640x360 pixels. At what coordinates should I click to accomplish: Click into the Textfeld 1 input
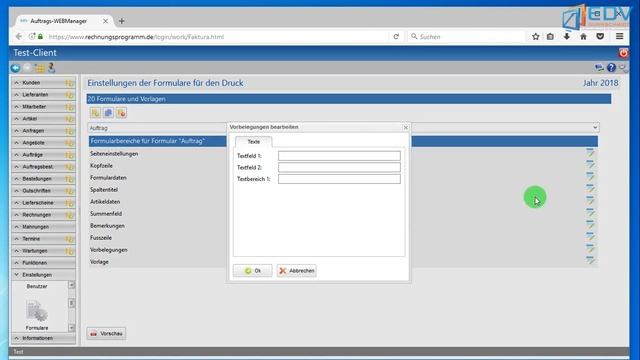tap(339, 156)
